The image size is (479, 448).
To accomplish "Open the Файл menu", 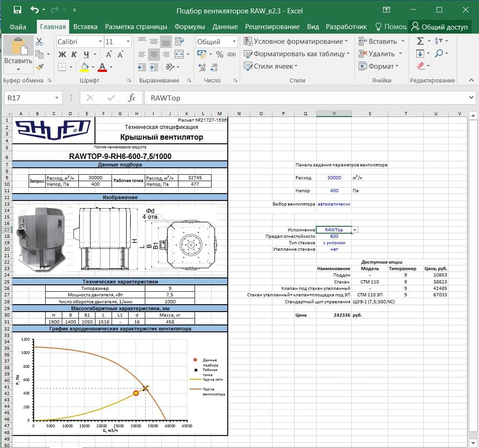I will (x=18, y=27).
